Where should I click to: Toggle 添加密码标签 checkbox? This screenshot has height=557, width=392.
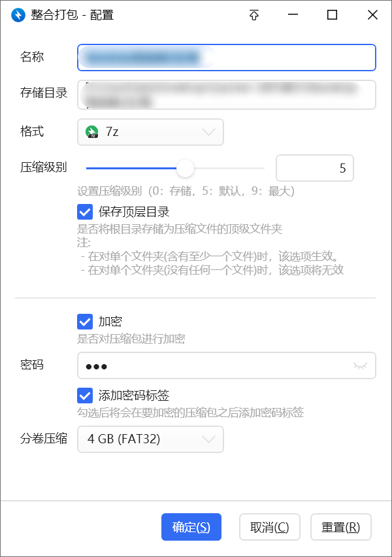coord(85,396)
